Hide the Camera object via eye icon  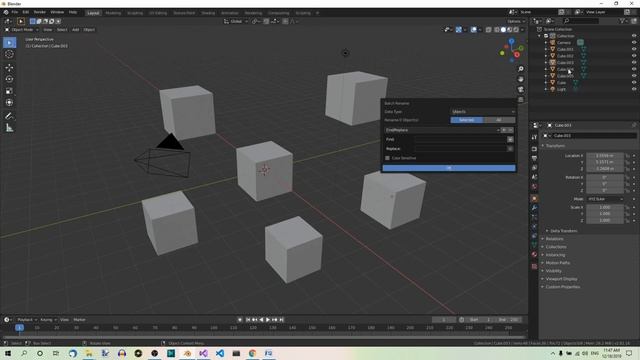coord(634,42)
